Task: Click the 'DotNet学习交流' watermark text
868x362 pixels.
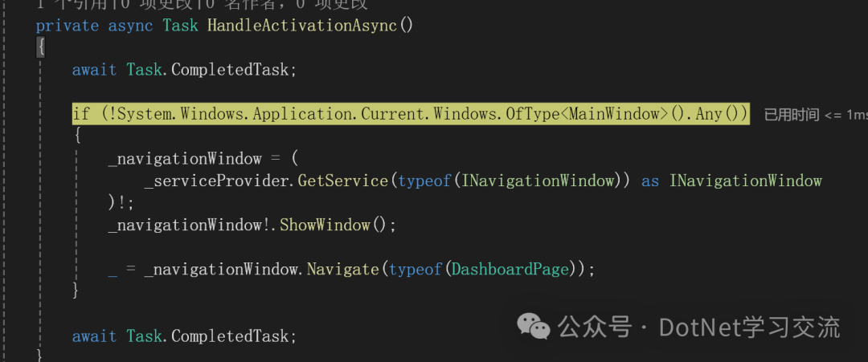Action: (x=750, y=327)
